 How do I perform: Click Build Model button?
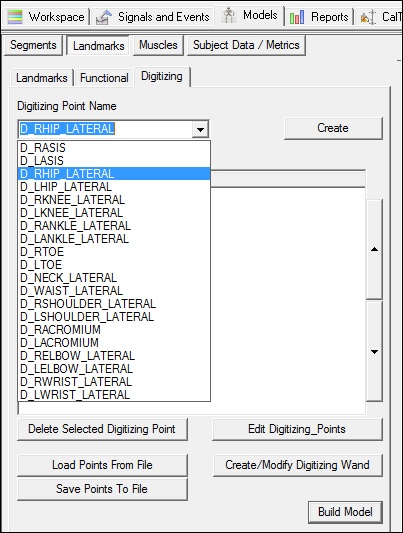[x=345, y=512]
